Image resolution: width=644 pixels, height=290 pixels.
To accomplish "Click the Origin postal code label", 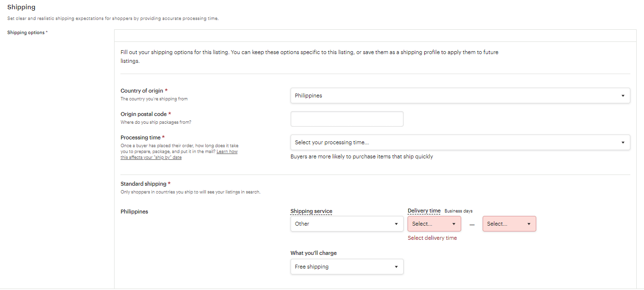I will click(144, 114).
